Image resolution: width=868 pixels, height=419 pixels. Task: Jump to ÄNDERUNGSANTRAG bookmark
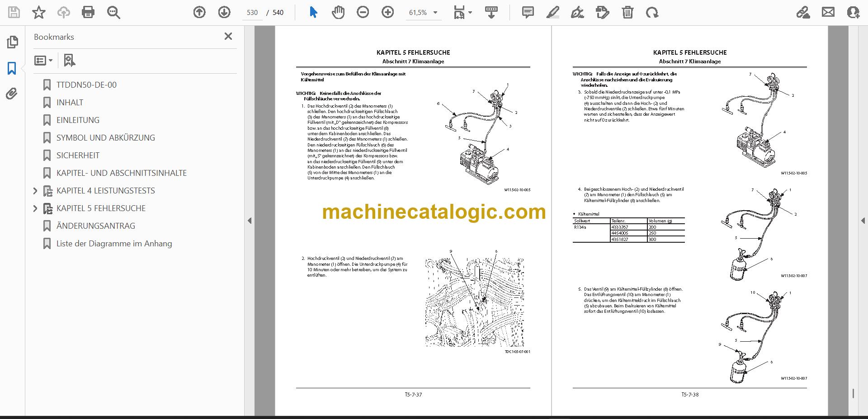[95, 226]
